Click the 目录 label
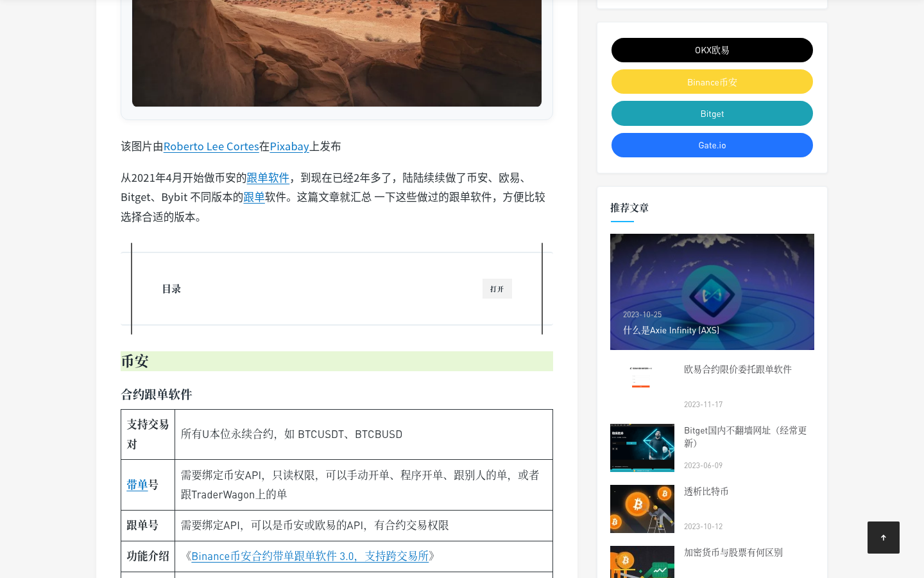Image resolution: width=924 pixels, height=578 pixels. pos(171,289)
